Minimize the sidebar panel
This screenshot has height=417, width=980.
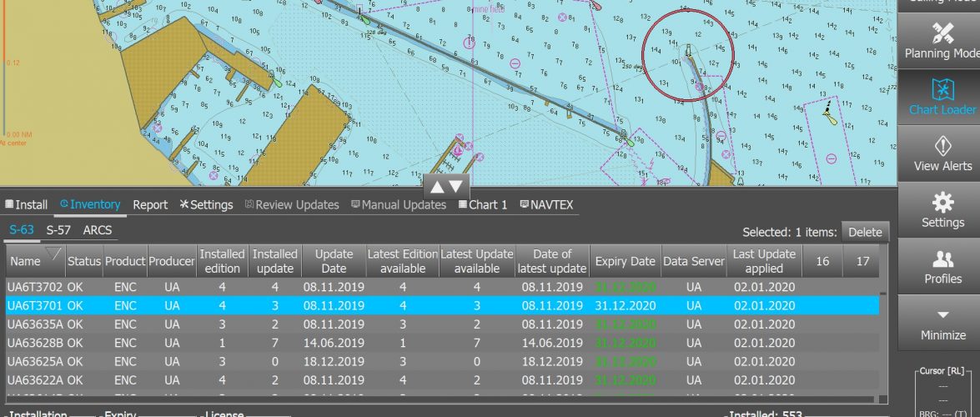point(942,324)
